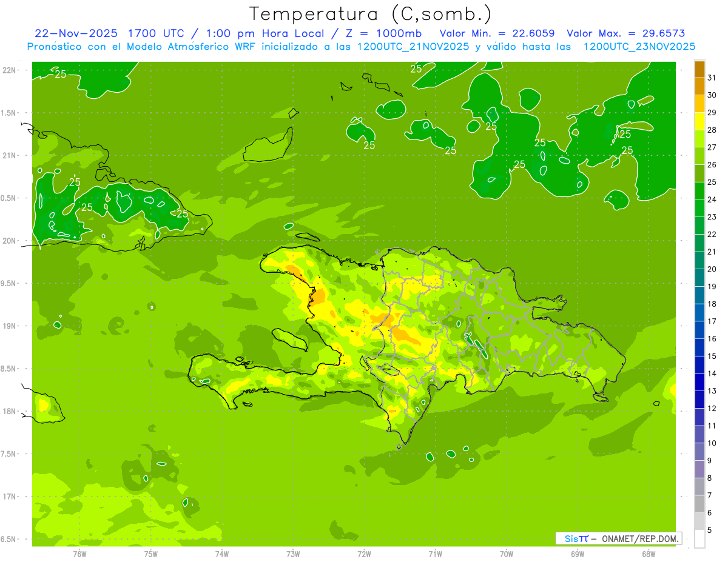Select the date text "22-Nov-2025"

[76, 33]
